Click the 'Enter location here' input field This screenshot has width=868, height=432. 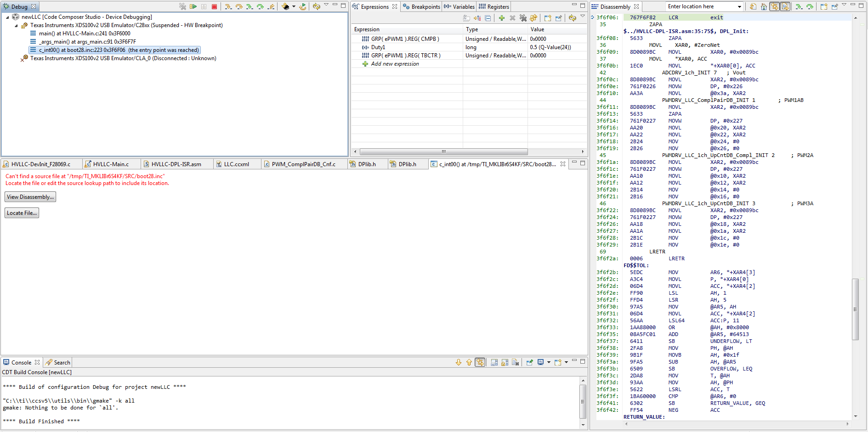(x=701, y=6)
